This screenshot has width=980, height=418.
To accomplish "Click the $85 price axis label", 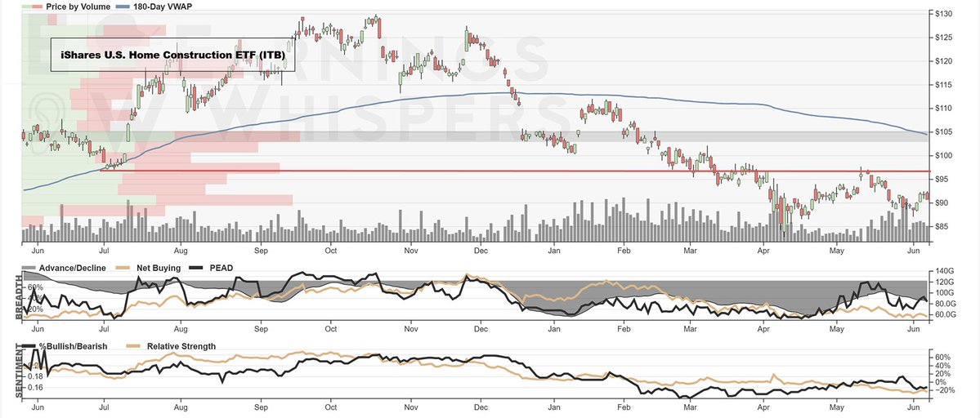I will 942,226.
